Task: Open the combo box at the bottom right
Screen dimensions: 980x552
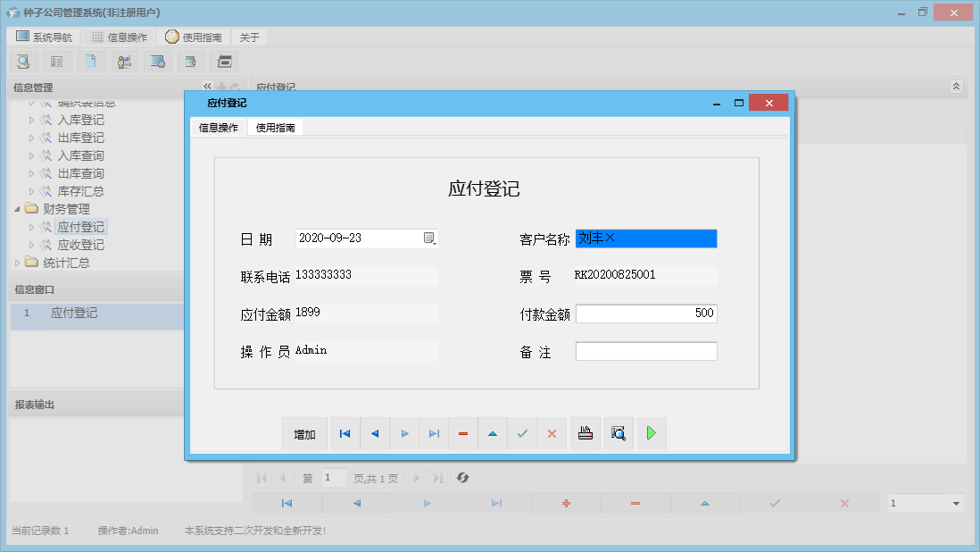Action: 926,503
